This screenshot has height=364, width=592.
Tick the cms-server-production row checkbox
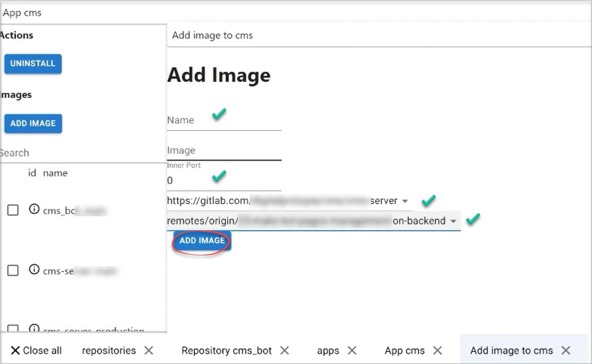tap(13, 329)
